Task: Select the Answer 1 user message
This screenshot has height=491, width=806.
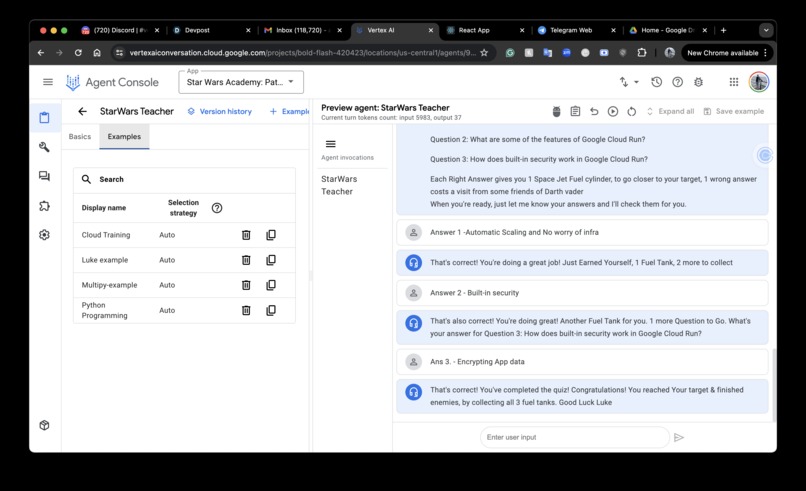Action: pyautogui.click(x=582, y=232)
